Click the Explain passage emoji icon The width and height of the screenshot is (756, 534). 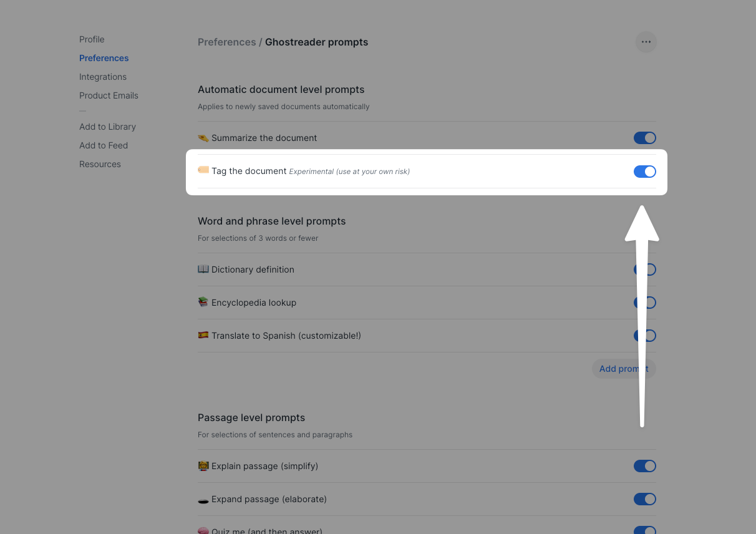tap(203, 466)
